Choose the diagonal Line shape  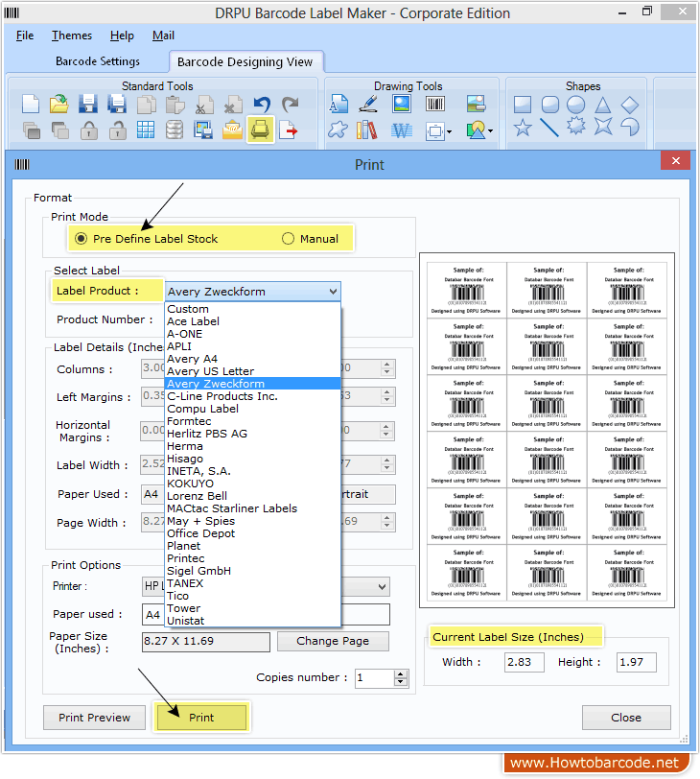(x=549, y=128)
